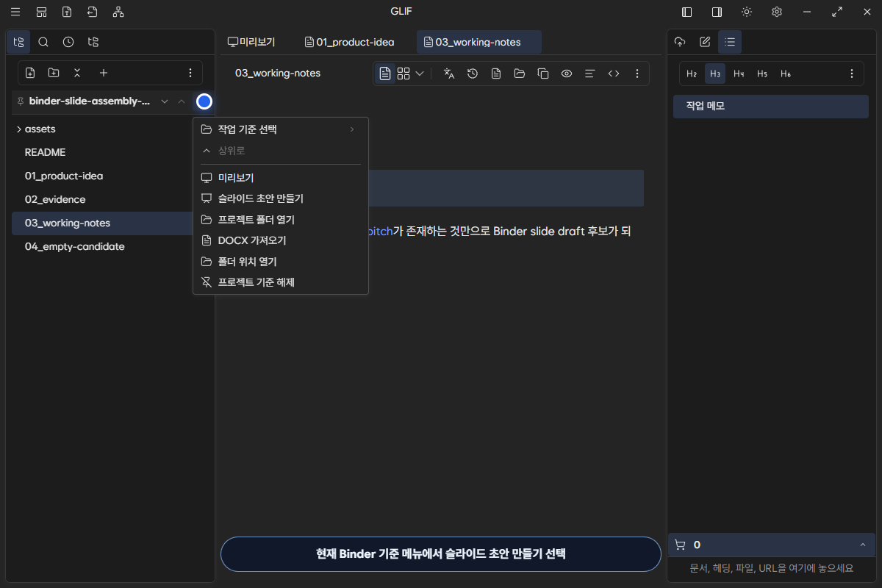Click the copy duplicate icon in editor toolbar
Image resolution: width=882 pixels, height=588 pixels.
(543, 73)
